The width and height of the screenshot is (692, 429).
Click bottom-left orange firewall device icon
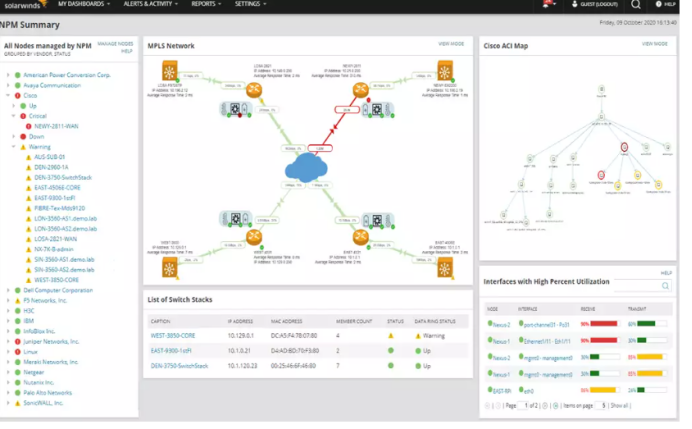pos(169,267)
